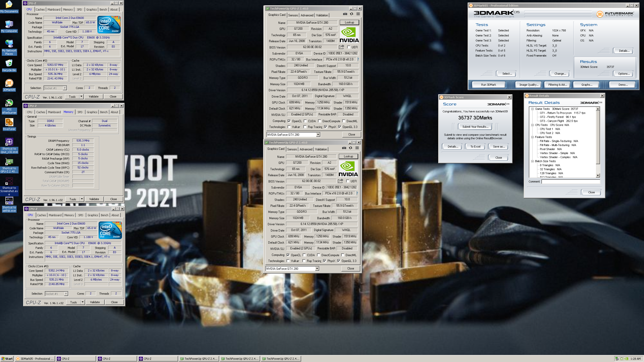Open Tools dropdown arrow in top CPU-Z
This screenshot has height=362, width=644.
pos(81,97)
